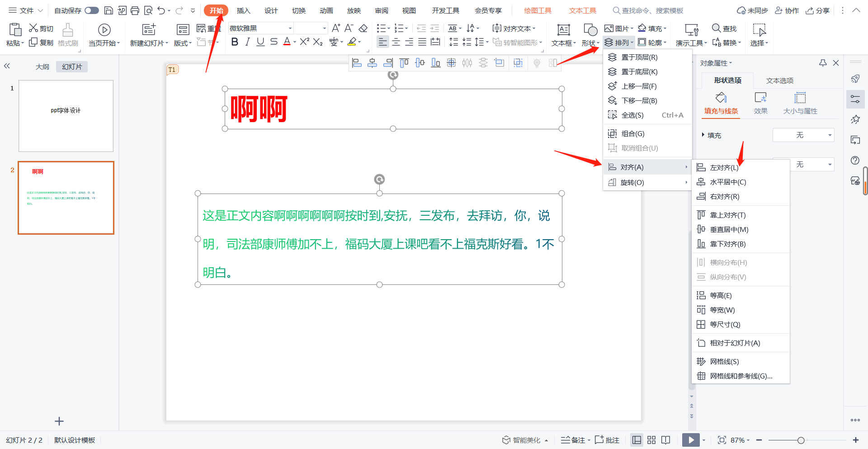868x449 pixels.
Task: Select 左对齐(L) in align submenu
Action: click(x=741, y=167)
